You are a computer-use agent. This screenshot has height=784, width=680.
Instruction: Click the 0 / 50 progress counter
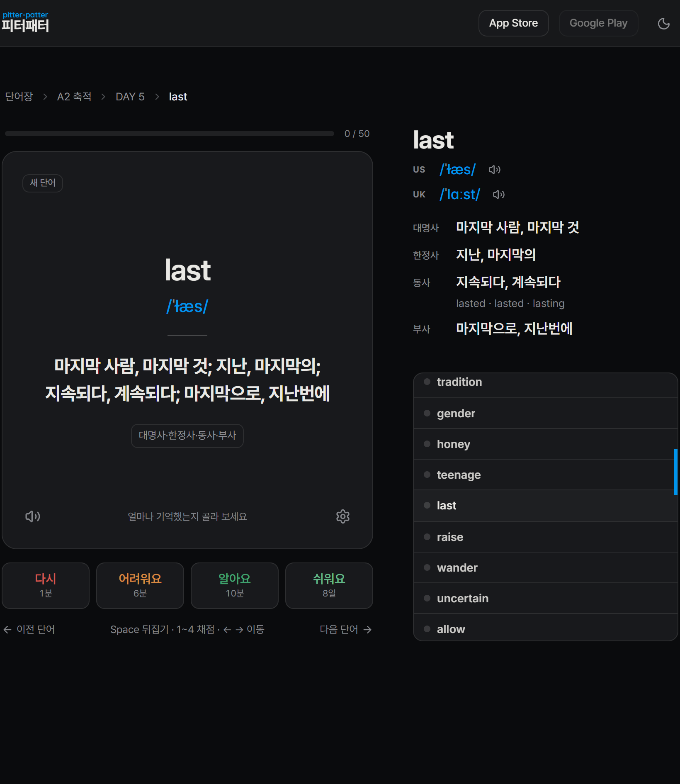(x=357, y=134)
